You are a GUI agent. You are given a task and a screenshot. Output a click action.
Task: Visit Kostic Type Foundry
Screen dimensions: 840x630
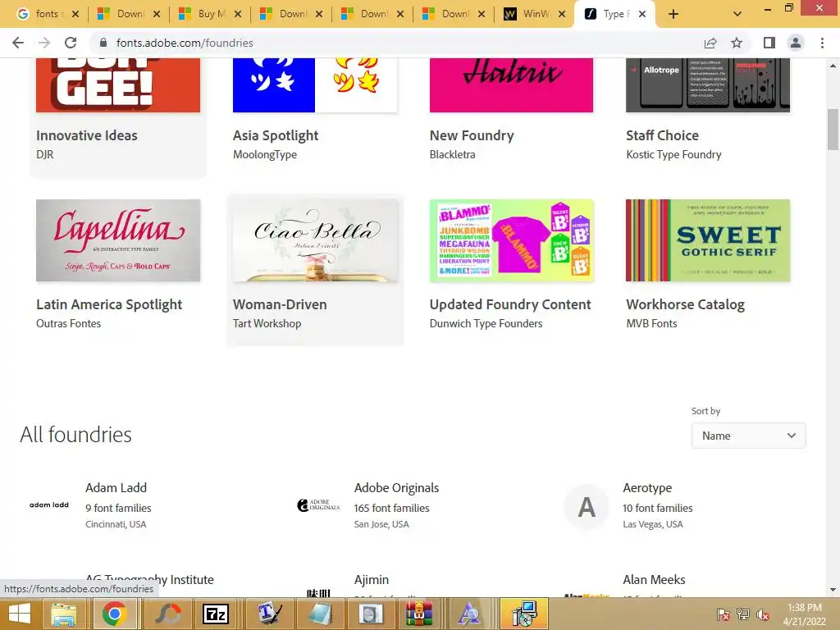point(673,155)
